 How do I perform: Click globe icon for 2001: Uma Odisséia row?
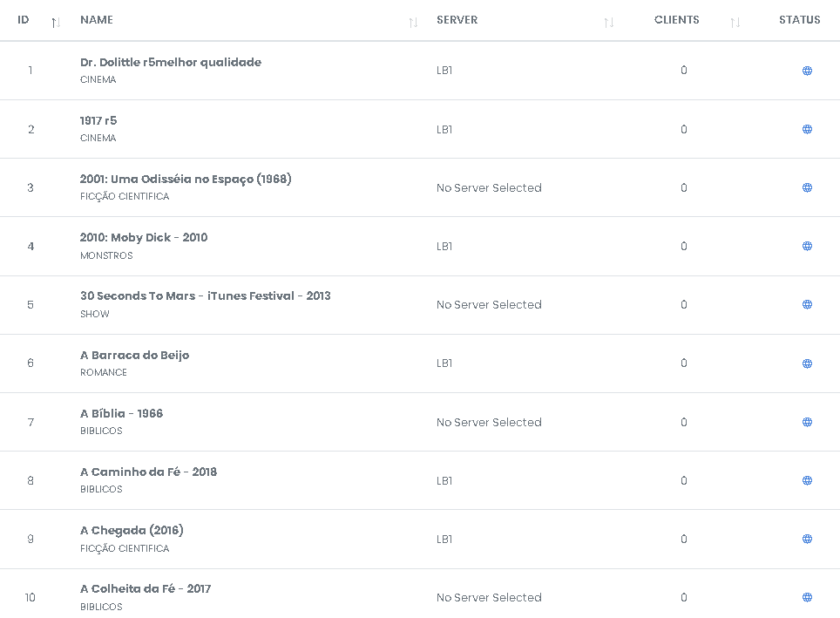pyautogui.click(x=807, y=187)
